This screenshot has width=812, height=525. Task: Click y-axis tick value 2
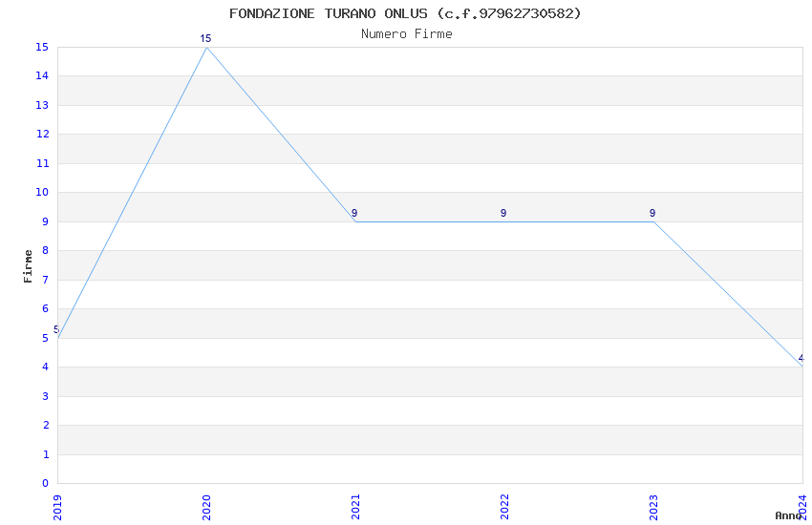coord(46,425)
